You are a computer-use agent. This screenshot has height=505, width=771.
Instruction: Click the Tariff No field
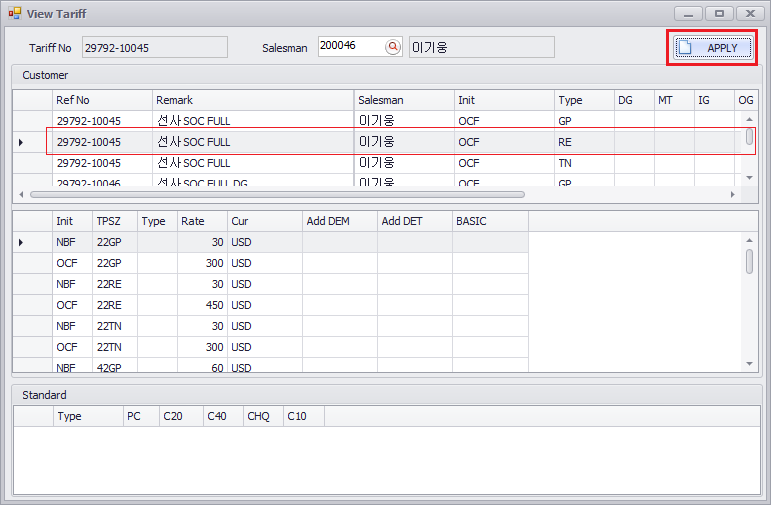point(154,48)
